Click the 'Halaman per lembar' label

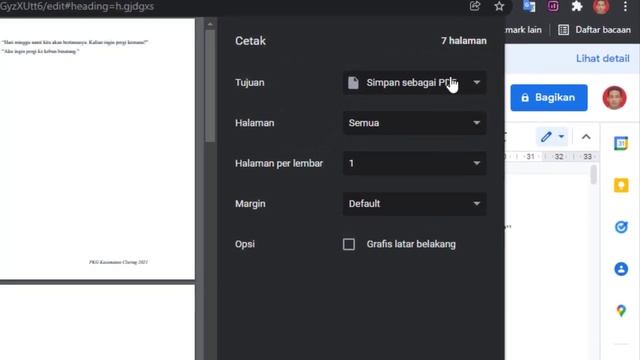point(279,163)
